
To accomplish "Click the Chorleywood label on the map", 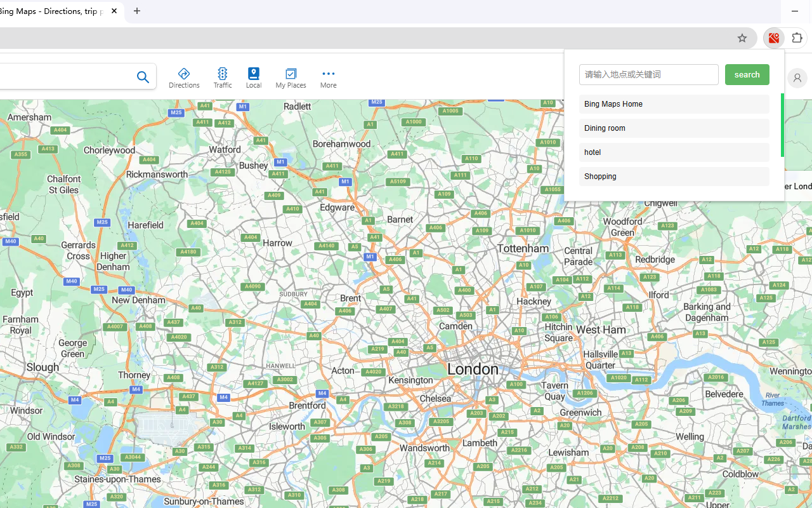I will coord(109,150).
